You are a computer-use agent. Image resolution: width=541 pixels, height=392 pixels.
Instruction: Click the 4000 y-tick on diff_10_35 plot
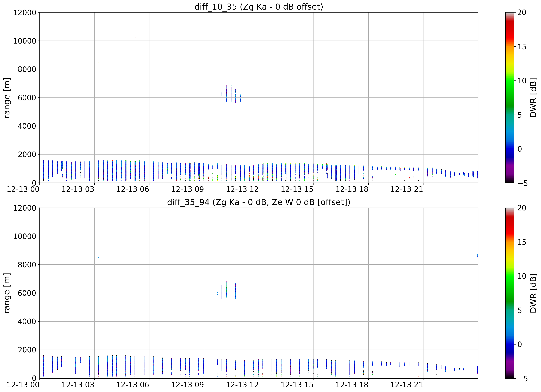click(x=27, y=126)
